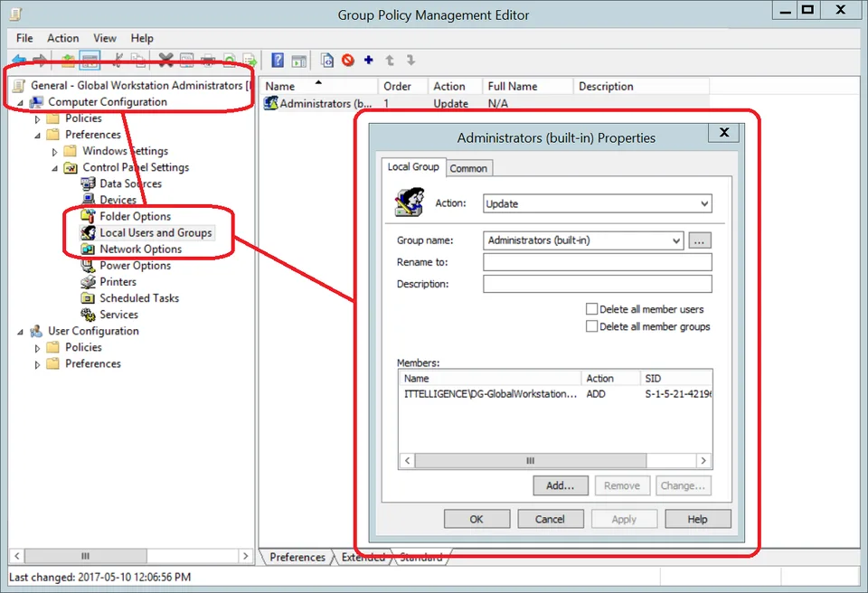Viewport: 868px width, 593px height.
Task: Click the blue plus Add New icon
Action: click(369, 60)
